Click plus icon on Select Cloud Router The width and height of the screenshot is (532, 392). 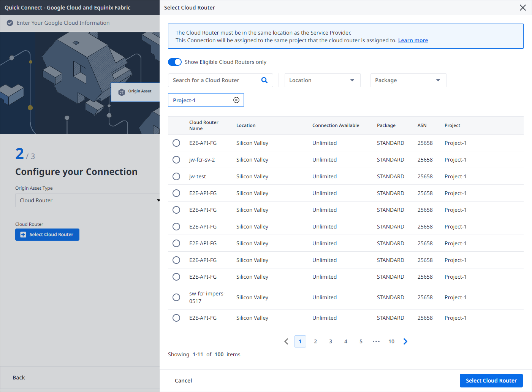pyautogui.click(x=23, y=235)
